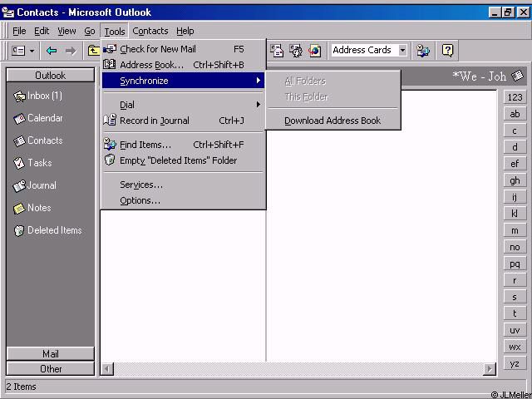Click the New Contact toolbar icon
The image size is (532, 399).
point(18,51)
